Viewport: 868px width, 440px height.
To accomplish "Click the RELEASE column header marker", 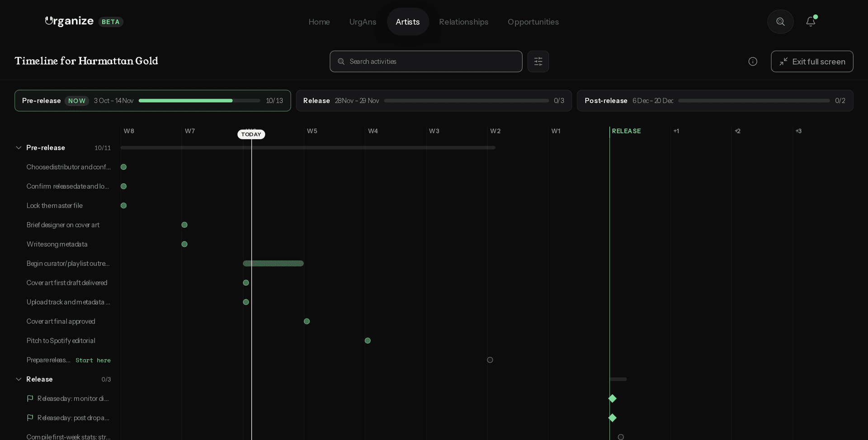I will [626, 131].
